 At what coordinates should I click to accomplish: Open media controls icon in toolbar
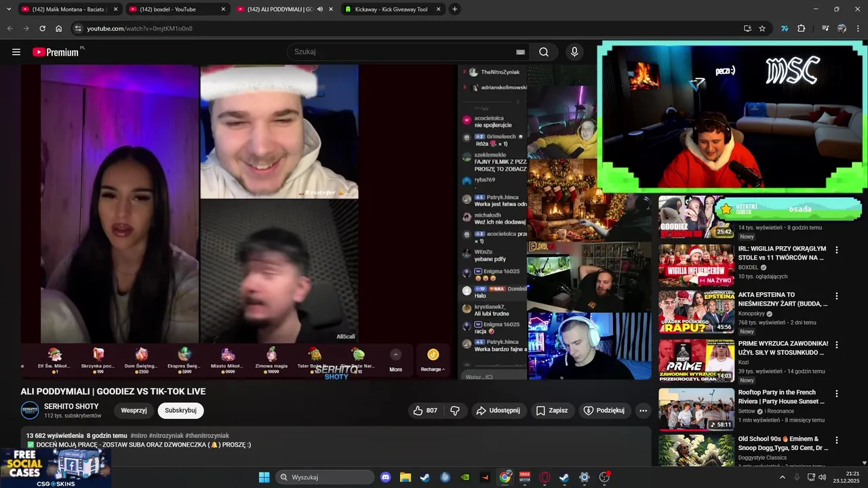point(825,28)
